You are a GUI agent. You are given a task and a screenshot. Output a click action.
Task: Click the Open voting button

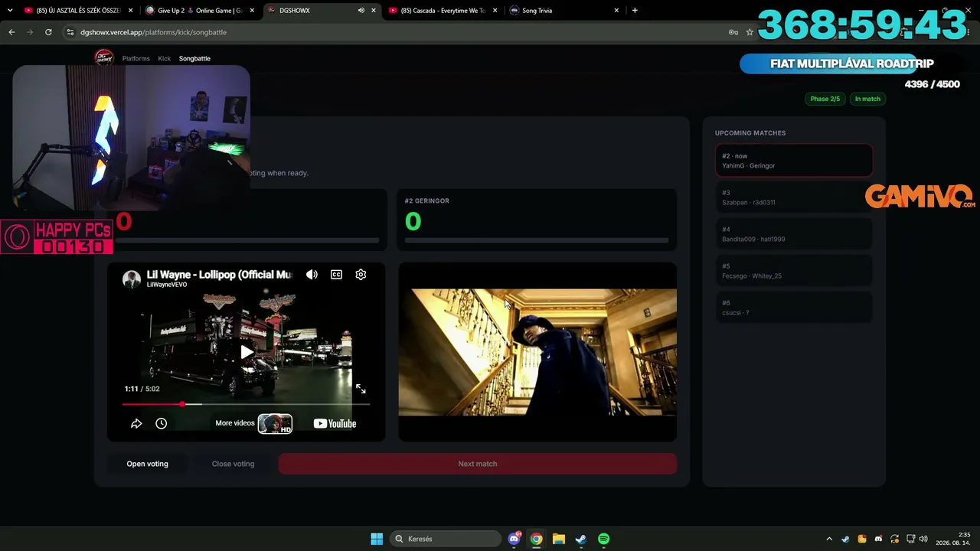tap(148, 464)
